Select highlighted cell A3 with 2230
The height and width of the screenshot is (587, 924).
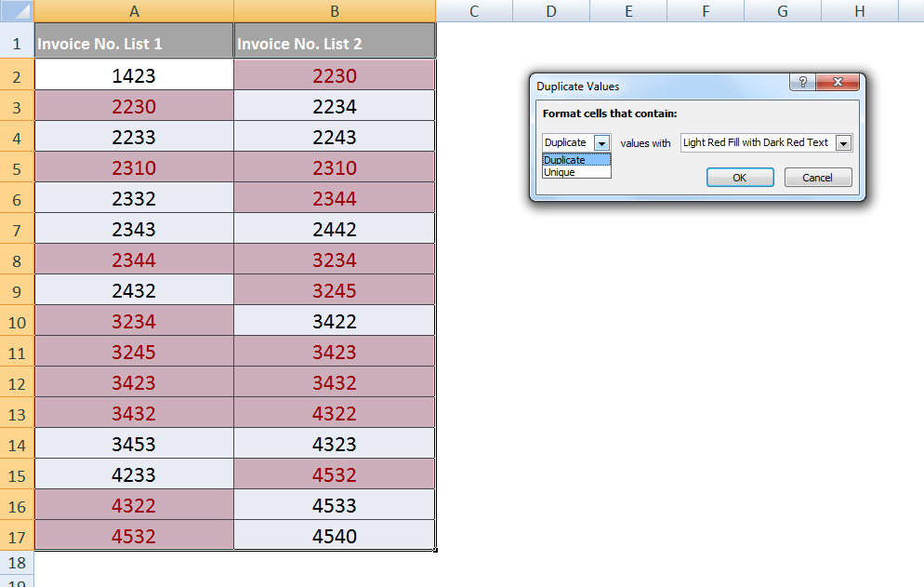(135, 106)
